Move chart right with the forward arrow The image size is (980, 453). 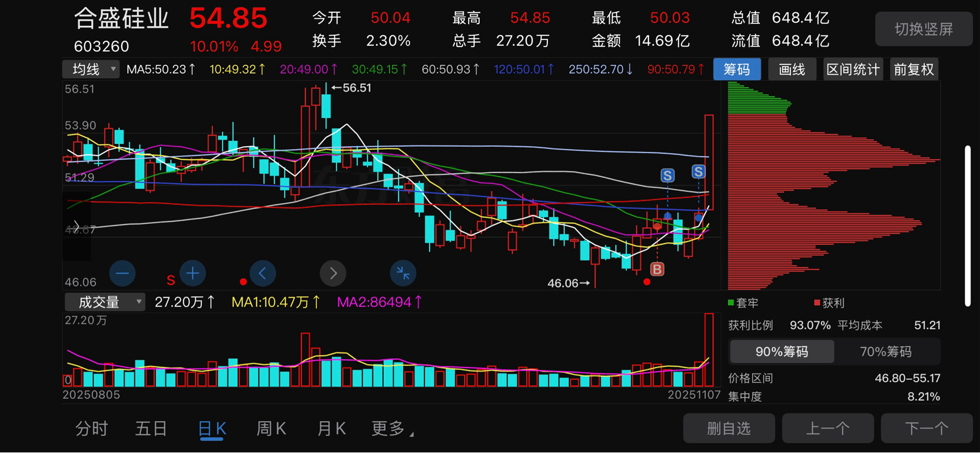click(333, 273)
